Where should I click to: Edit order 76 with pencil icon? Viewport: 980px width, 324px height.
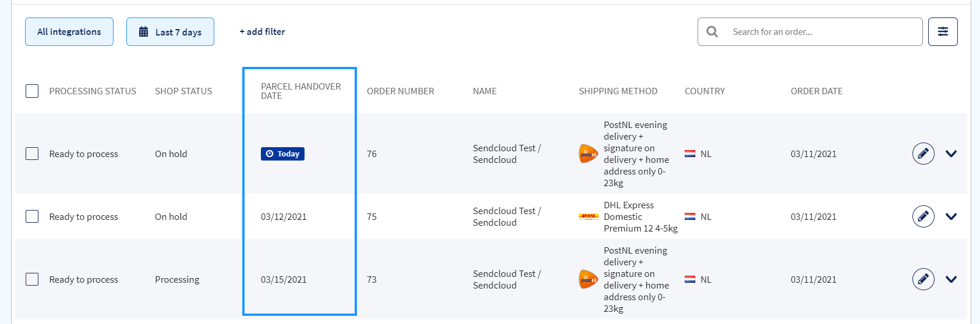(x=923, y=154)
